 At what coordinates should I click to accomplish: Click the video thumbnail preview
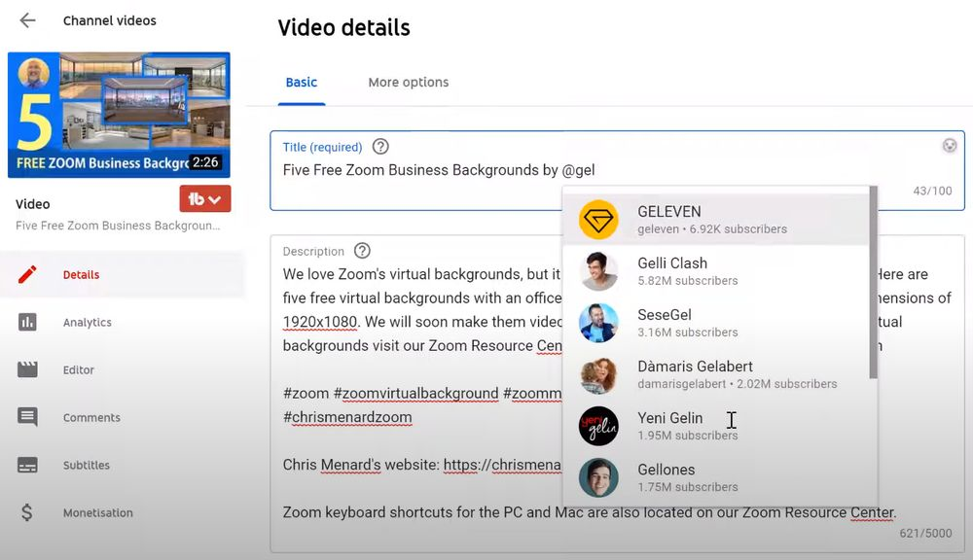pyautogui.click(x=119, y=115)
